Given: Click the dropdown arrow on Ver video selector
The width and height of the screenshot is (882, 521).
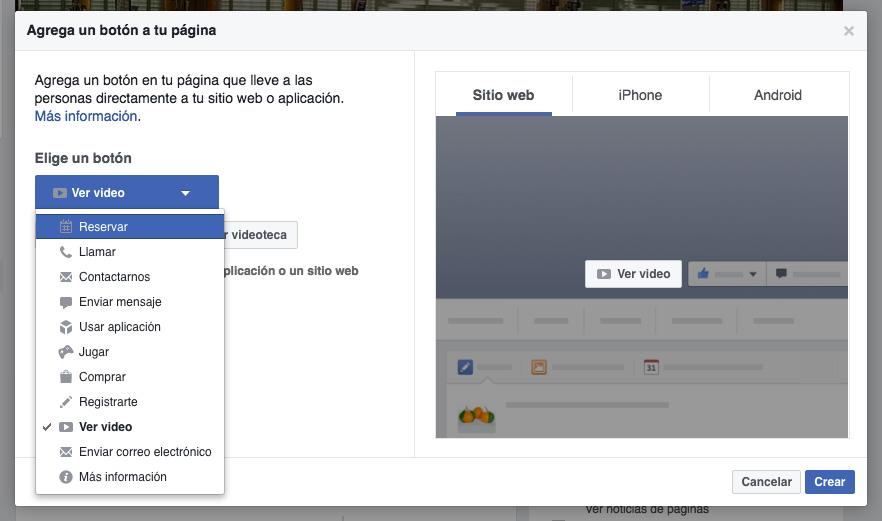Looking at the screenshot, I should click(x=185, y=193).
